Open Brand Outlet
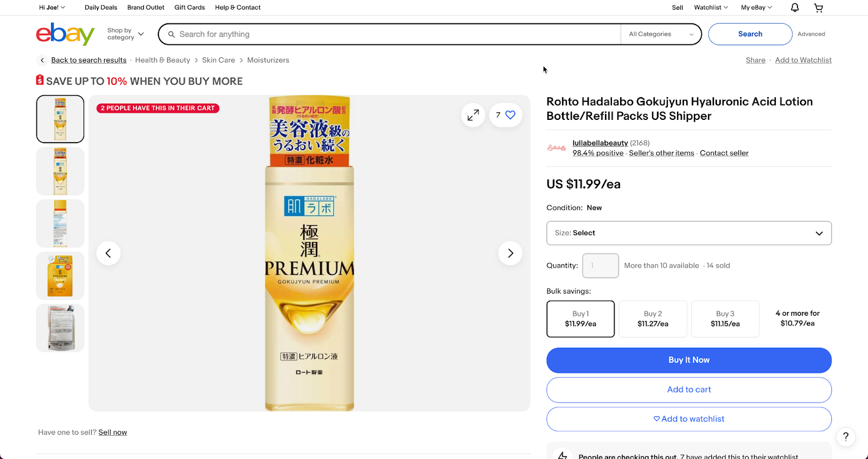 point(146,8)
